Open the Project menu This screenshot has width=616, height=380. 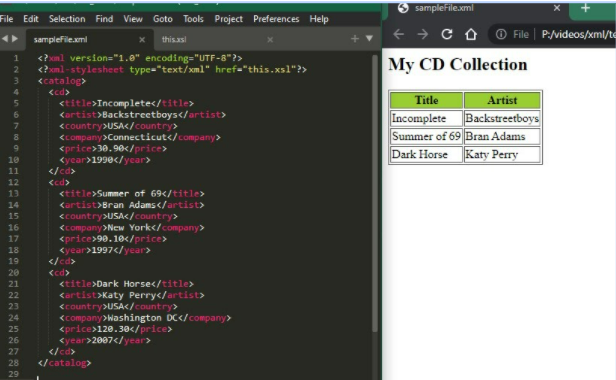tap(228, 19)
